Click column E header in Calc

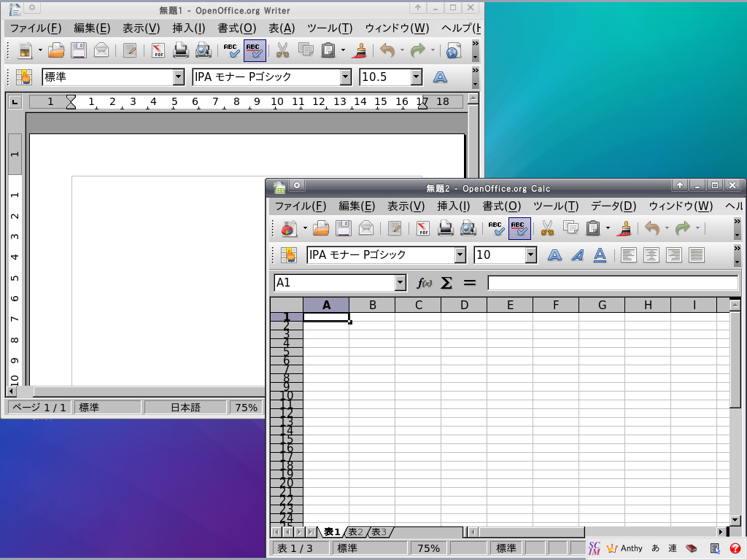pyautogui.click(x=510, y=305)
